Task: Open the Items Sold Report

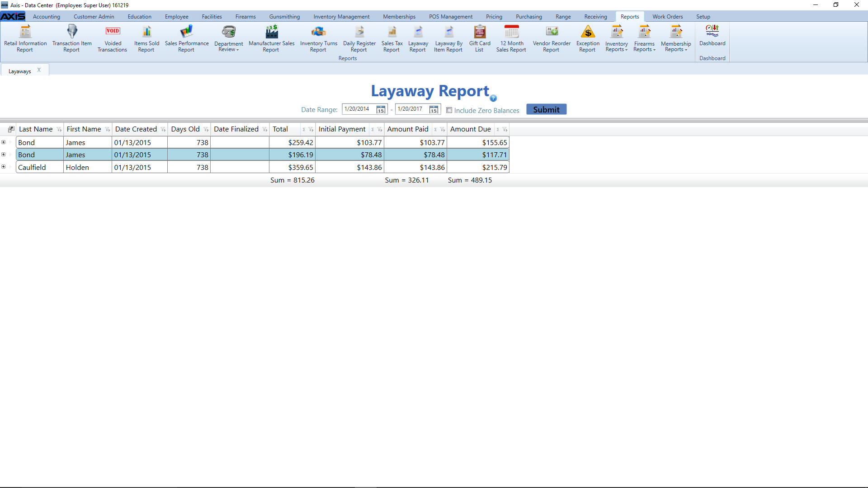Action: click(x=146, y=39)
